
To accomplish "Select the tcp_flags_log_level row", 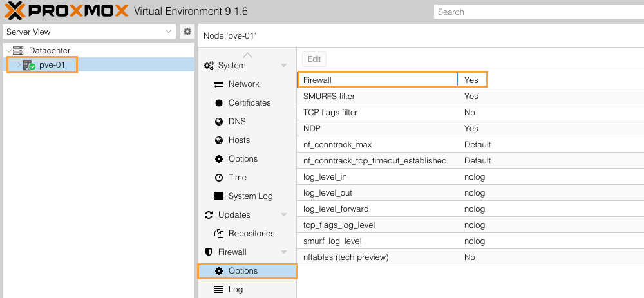I will [x=470, y=225].
